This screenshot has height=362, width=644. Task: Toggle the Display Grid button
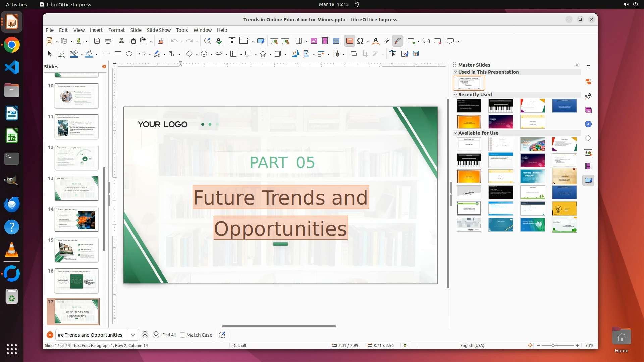pos(232,41)
